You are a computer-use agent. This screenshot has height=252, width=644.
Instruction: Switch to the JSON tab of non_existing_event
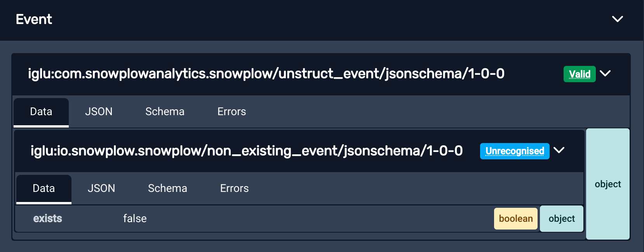pyautogui.click(x=101, y=188)
